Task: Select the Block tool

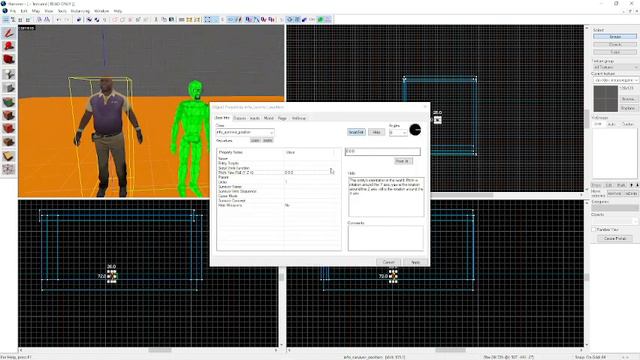Action: tap(9, 88)
